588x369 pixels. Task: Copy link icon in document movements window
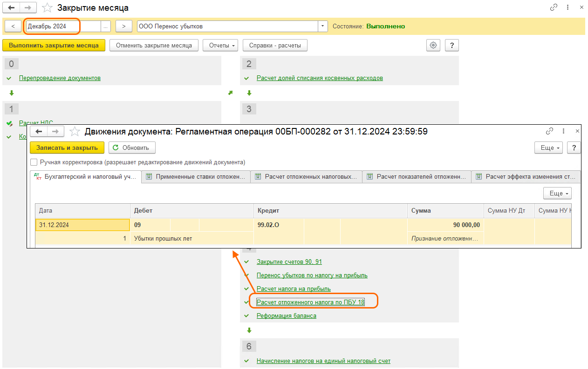(550, 132)
